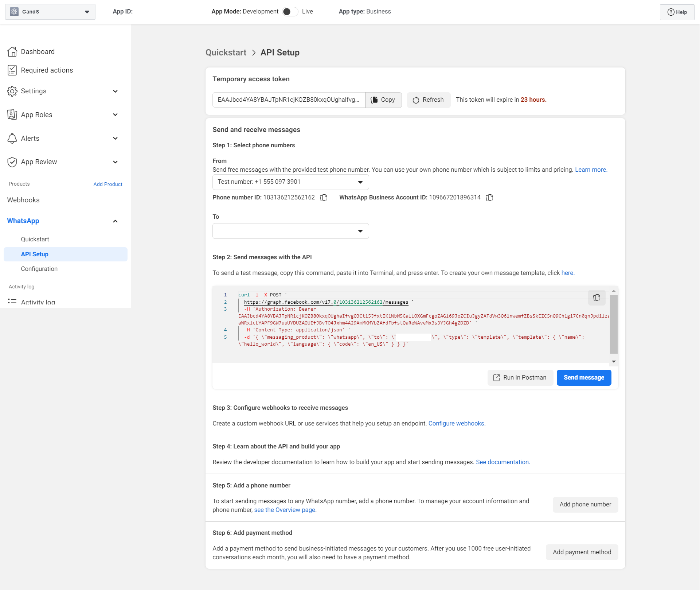Click the code block scroll-up arrow
The image size is (700, 591).
[614, 291]
